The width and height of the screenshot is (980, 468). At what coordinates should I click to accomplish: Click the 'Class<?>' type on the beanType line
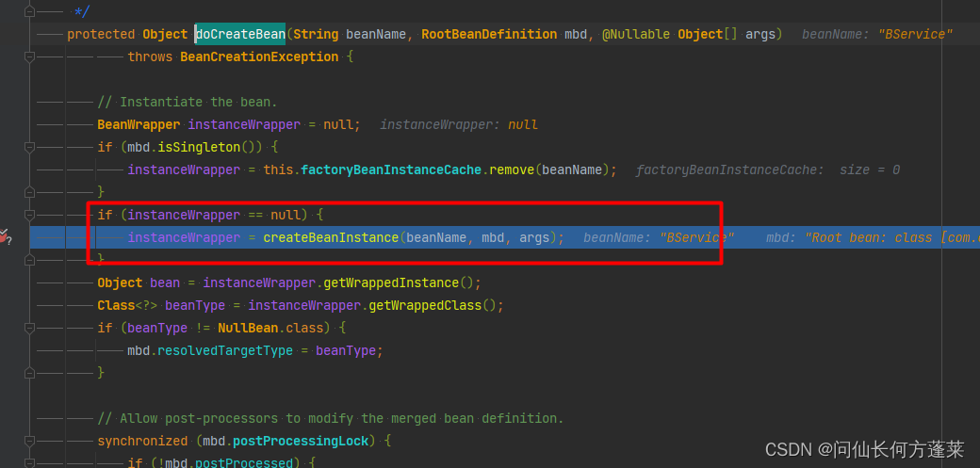127,305
